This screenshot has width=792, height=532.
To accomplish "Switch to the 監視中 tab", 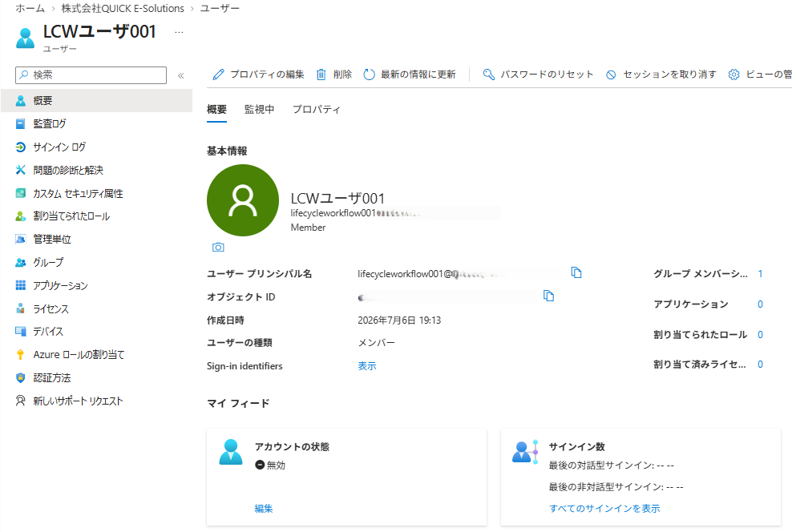I will pyautogui.click(x=259, y=110).
